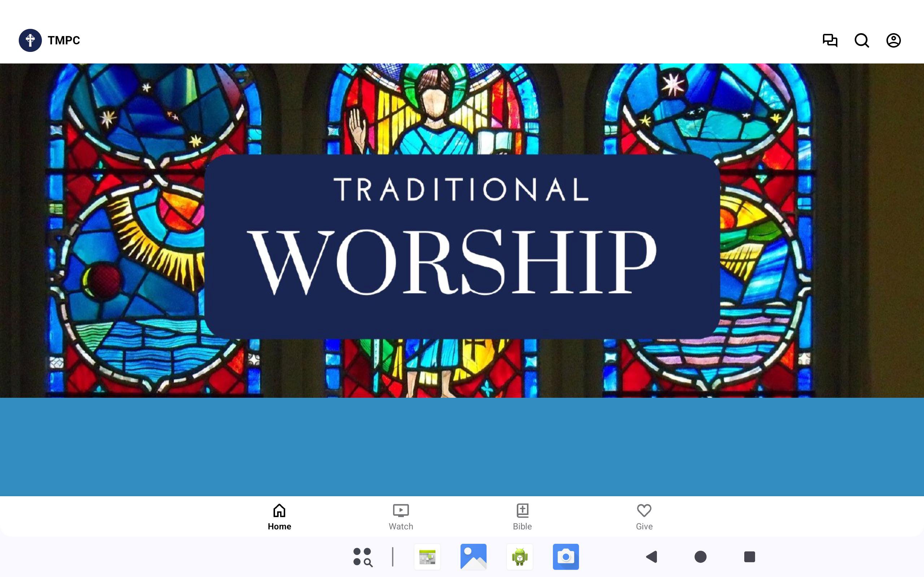Open the app drawer search icon
This screenshot has width=924, height=577.
pos(362,557)
